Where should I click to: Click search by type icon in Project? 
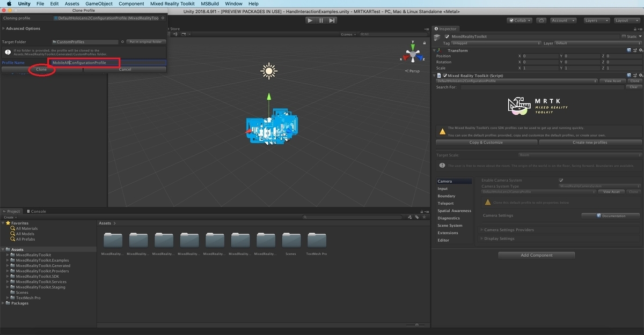point(411,217)
